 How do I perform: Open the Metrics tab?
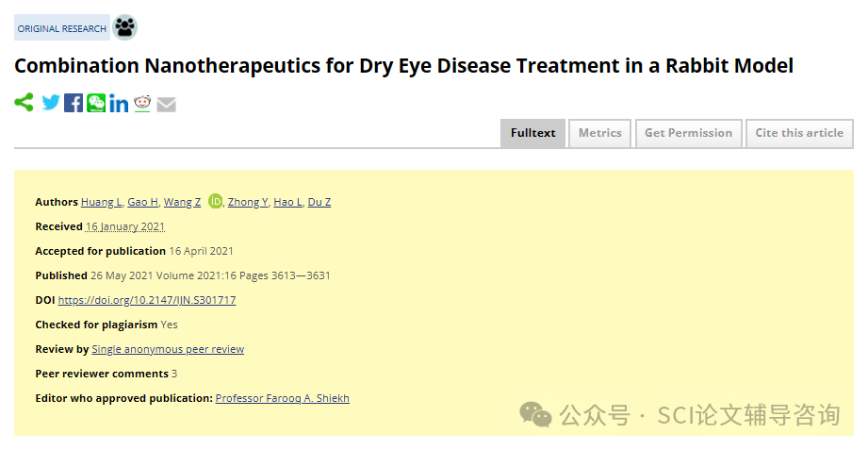click(600, 133)
